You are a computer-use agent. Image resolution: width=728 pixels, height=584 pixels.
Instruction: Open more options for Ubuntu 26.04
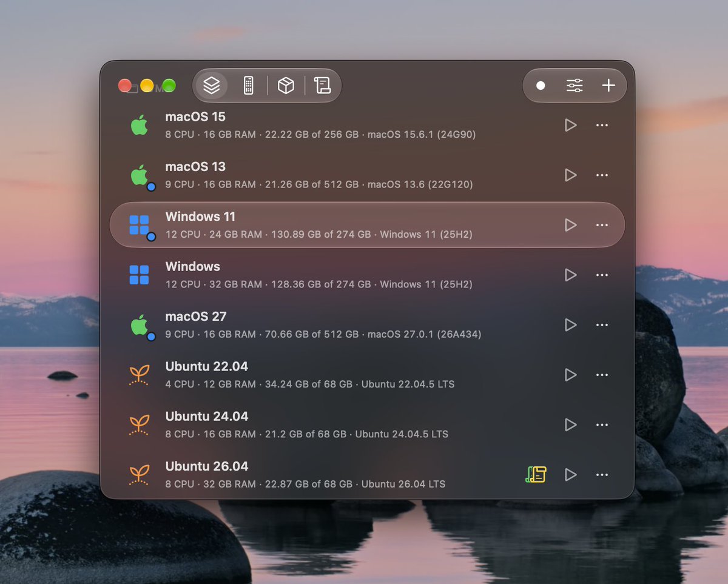point(602,474)
